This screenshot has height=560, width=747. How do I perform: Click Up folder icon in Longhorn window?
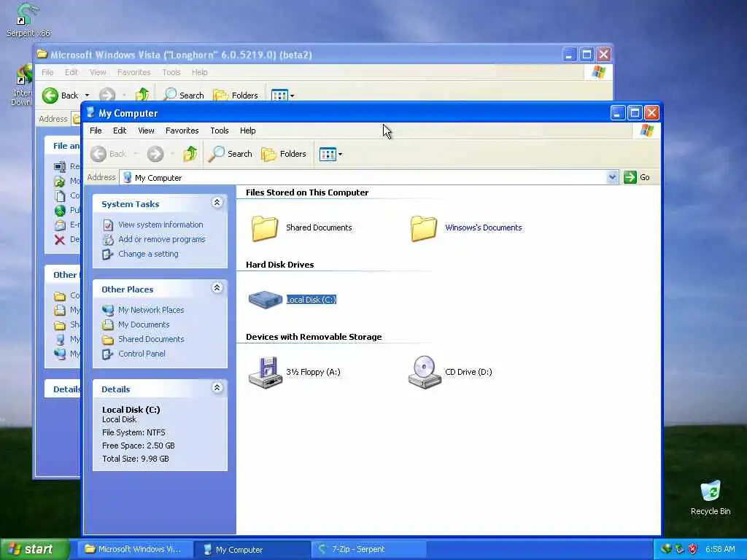(142, 96)
